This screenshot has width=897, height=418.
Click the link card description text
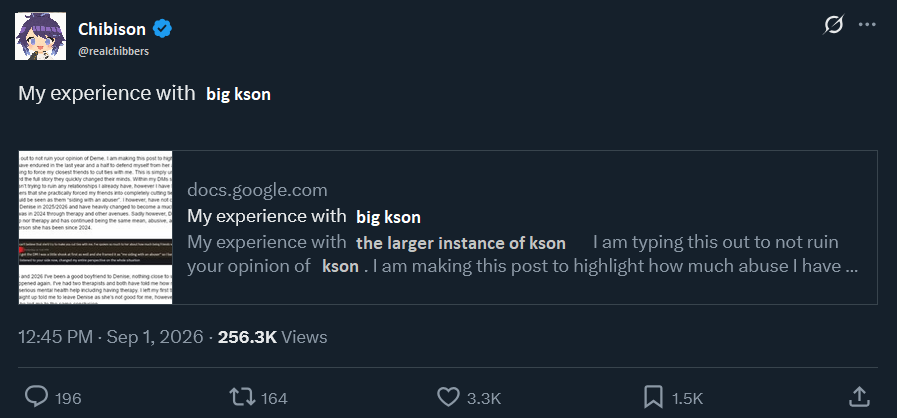522,254
